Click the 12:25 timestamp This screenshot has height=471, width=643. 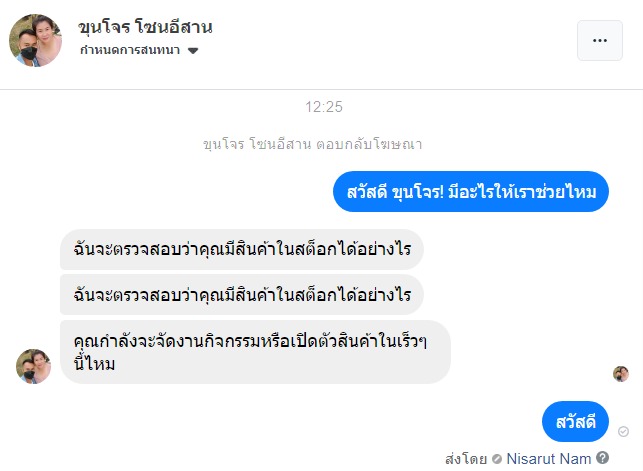point(325,106)
